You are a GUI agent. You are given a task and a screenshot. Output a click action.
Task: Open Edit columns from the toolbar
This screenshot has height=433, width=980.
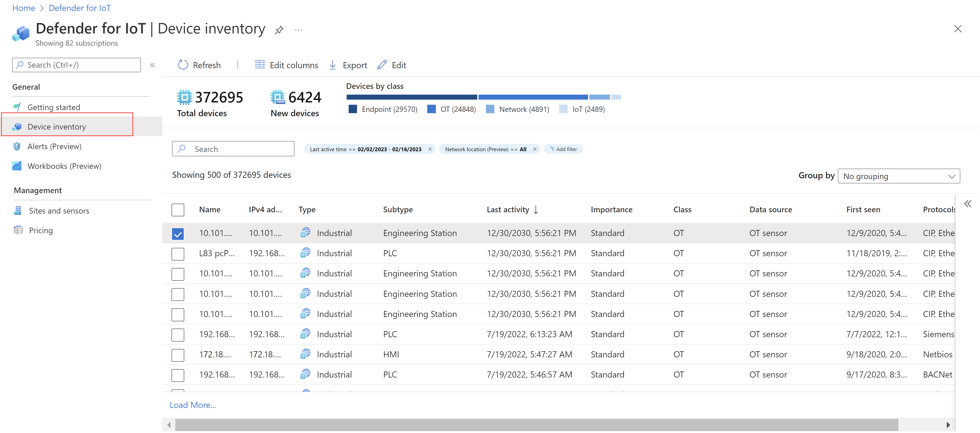click(286, 65)
